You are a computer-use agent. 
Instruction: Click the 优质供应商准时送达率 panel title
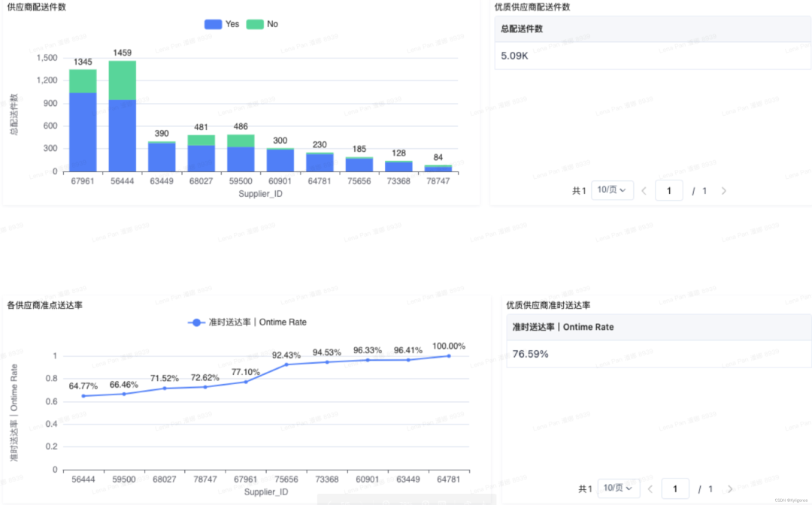tap(548, 305)
